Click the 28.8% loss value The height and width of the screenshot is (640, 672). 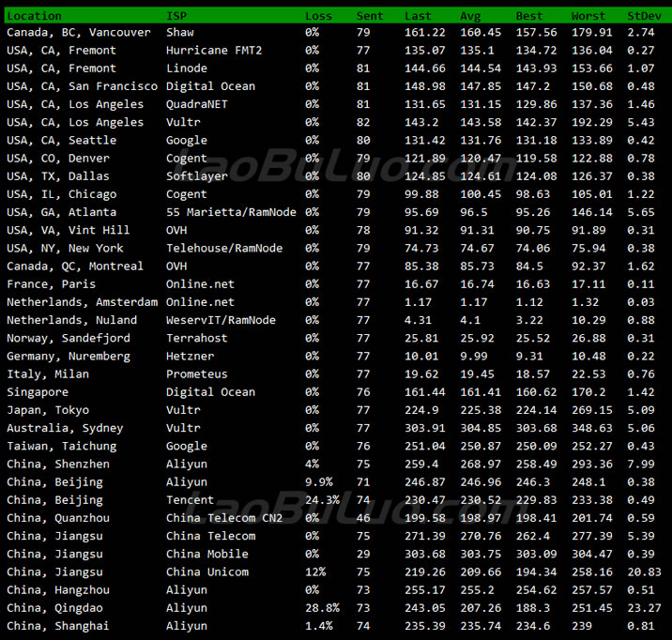click(322, 608)
